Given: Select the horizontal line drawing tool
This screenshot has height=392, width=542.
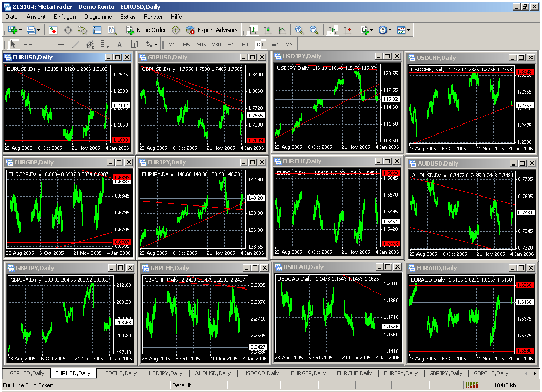Looking at the screenshot, I should tap(60, 44).
